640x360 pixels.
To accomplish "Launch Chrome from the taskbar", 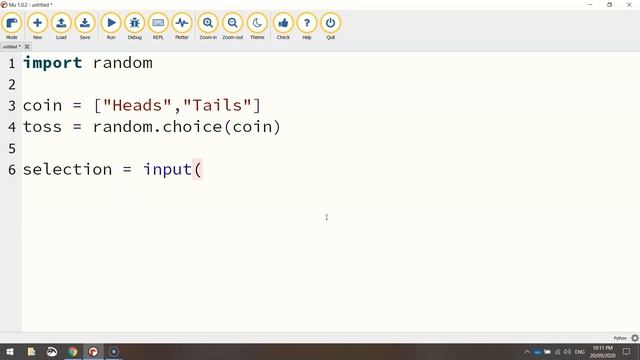I will coord(73,351).
